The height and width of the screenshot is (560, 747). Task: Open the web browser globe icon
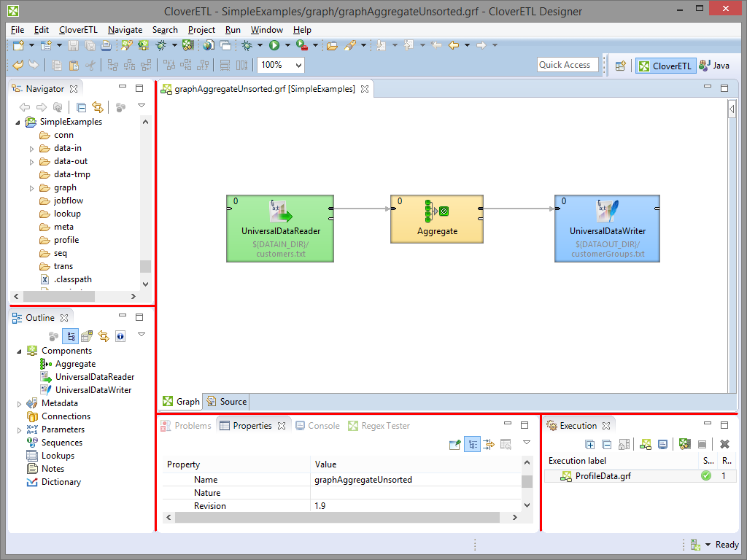tap(208, 45)
